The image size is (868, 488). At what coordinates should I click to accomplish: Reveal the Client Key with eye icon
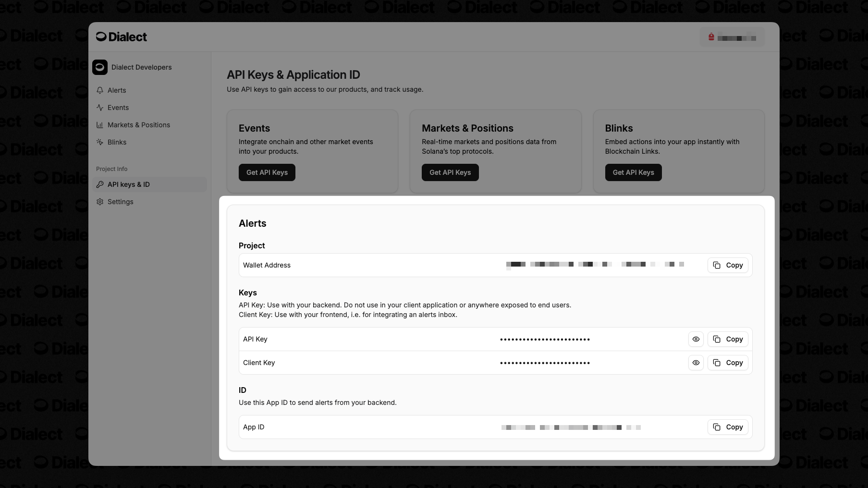(696, 363)
